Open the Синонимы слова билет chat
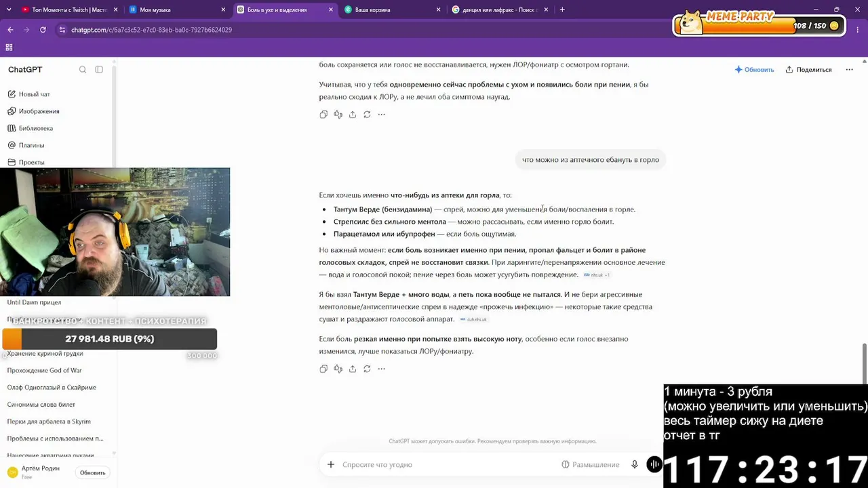This screenshot has width=868, height=488. pyautogui.click(x=41, y=405)
